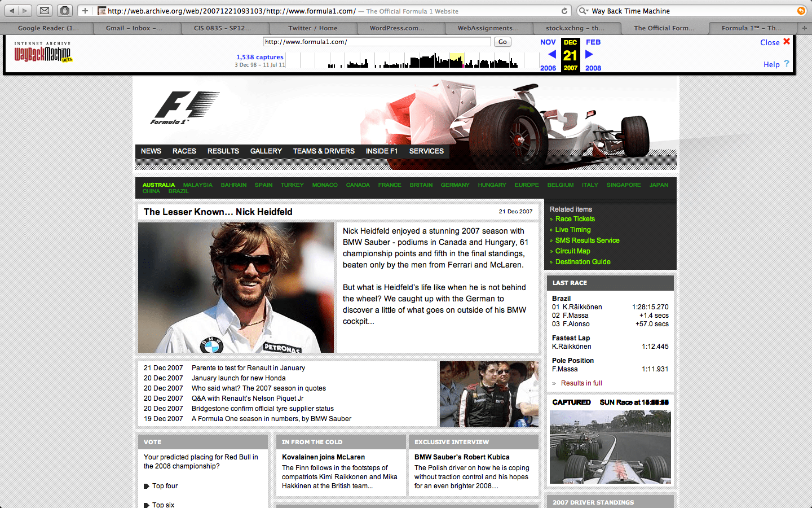Image resolution: width=812 pixels, height=508 pixels.
Task: Open the BRAZIL race link
Action: (x=178, y=191)
